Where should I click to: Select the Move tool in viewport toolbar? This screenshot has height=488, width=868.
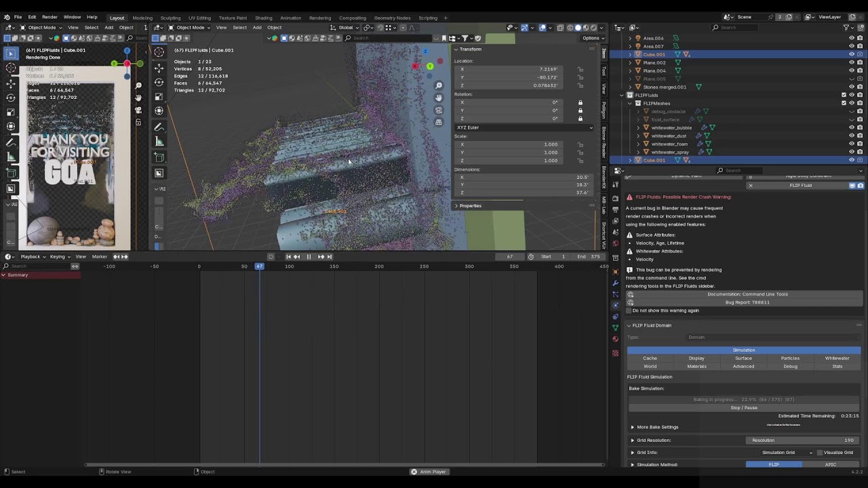tap(159, 68)
